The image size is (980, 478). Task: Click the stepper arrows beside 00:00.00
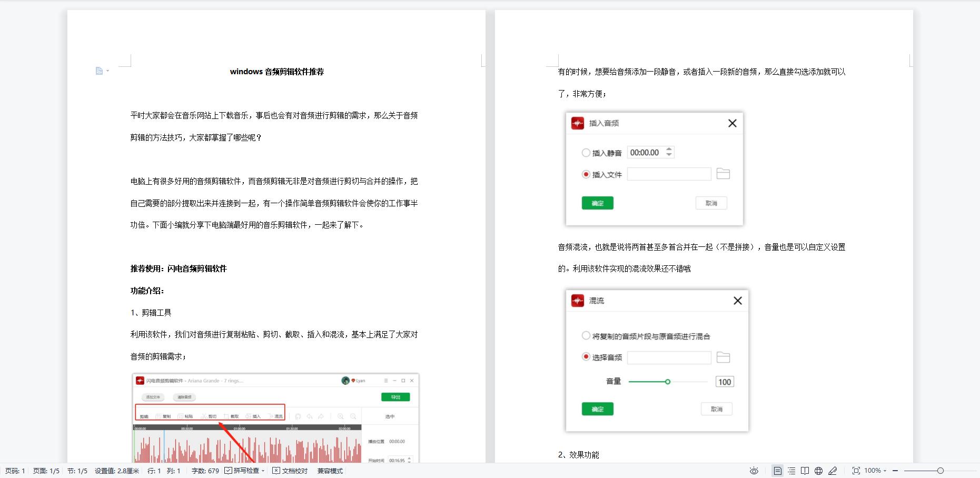pyautogui.click(x=668, y=152)
